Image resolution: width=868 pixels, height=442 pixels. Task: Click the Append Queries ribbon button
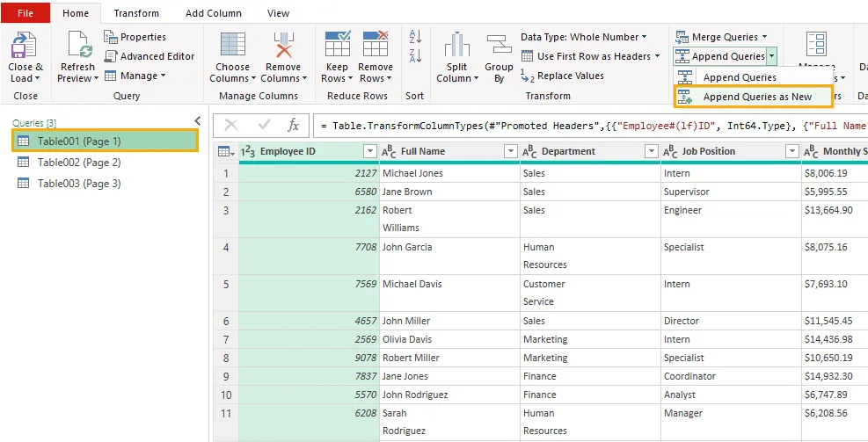720,56
